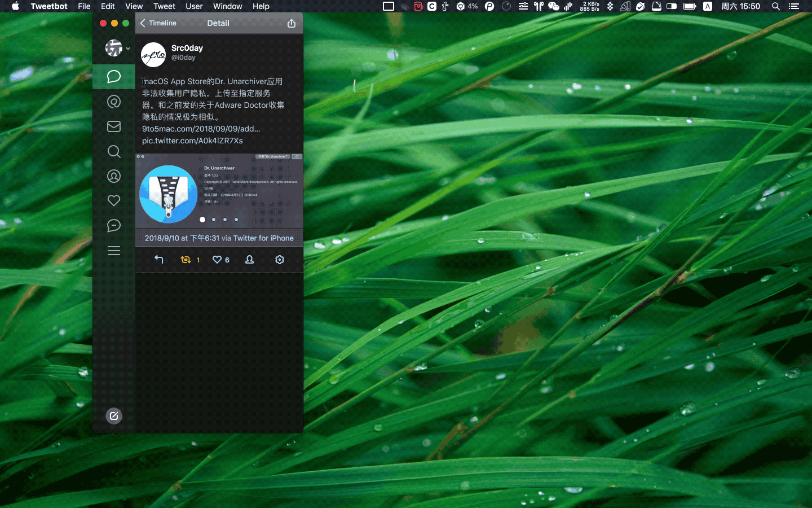Go back to Timeline
Screen dimensions: 812x508
158,23
